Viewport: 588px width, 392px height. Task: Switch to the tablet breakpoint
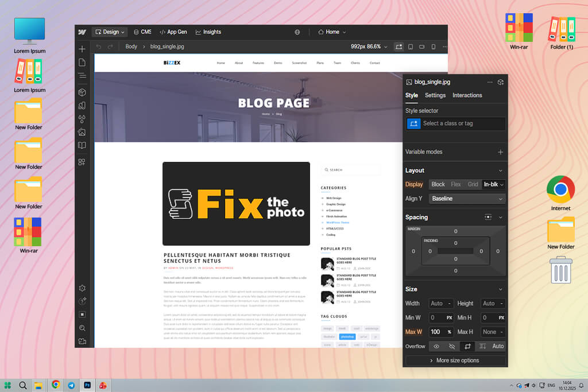[x=411, y=47]
